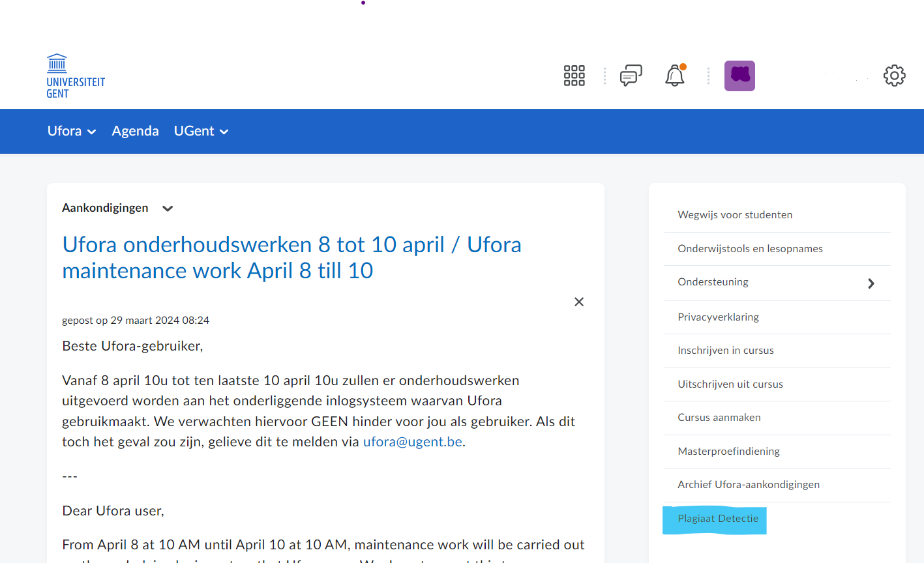Open Inschrijven in cursus

725,351
